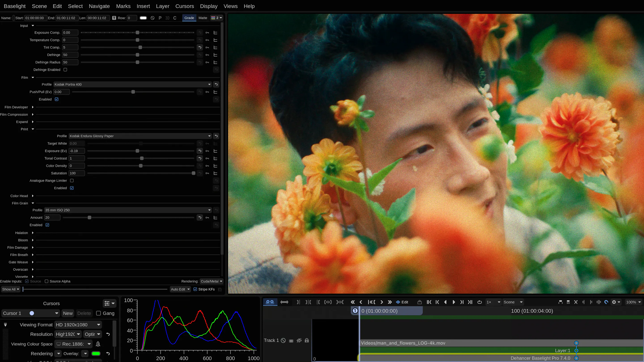Click the text T icon beside Row
The image size is (644, 362).
point(114,18)
